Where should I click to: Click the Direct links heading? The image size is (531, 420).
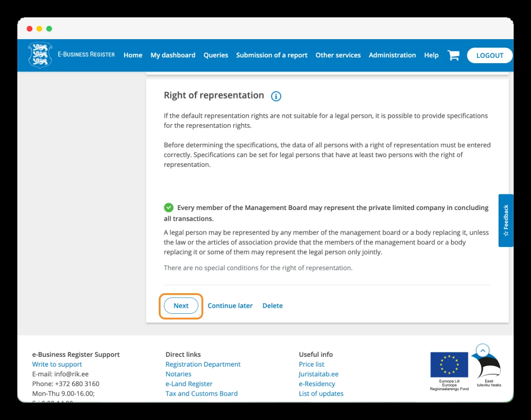tap(183, 355)
